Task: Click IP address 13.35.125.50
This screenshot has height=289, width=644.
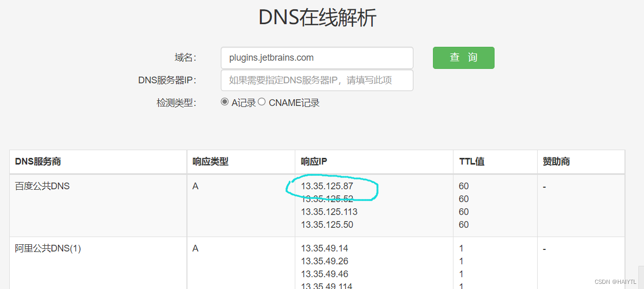Action: [327, 225]
